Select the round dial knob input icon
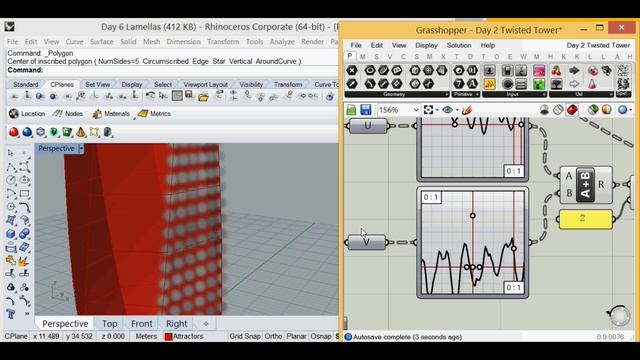The image size is (640, 360). coord(507,84)
